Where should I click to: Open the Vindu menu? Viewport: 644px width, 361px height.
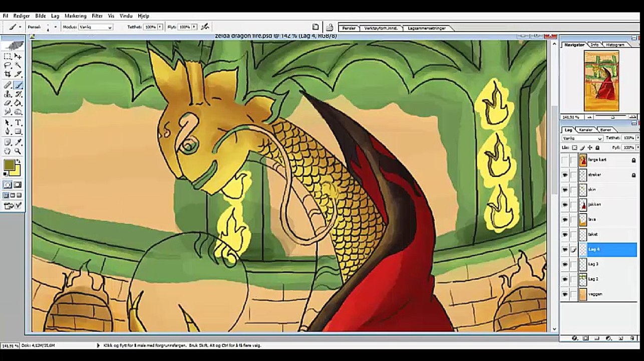coord(126,16)
